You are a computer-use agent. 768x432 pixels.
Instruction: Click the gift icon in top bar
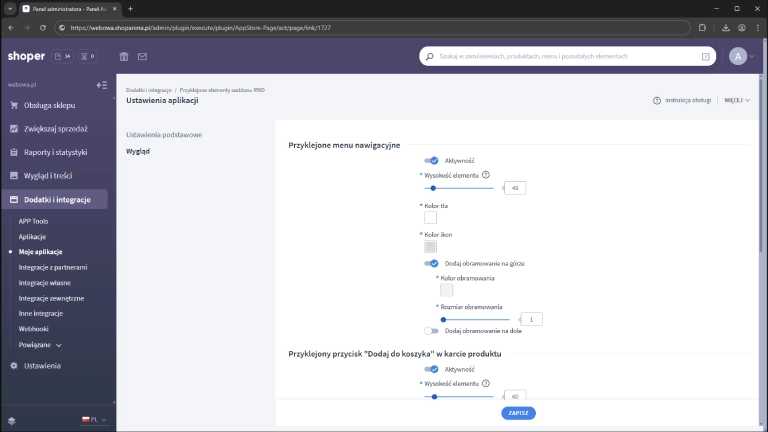(x=124, y=57)
